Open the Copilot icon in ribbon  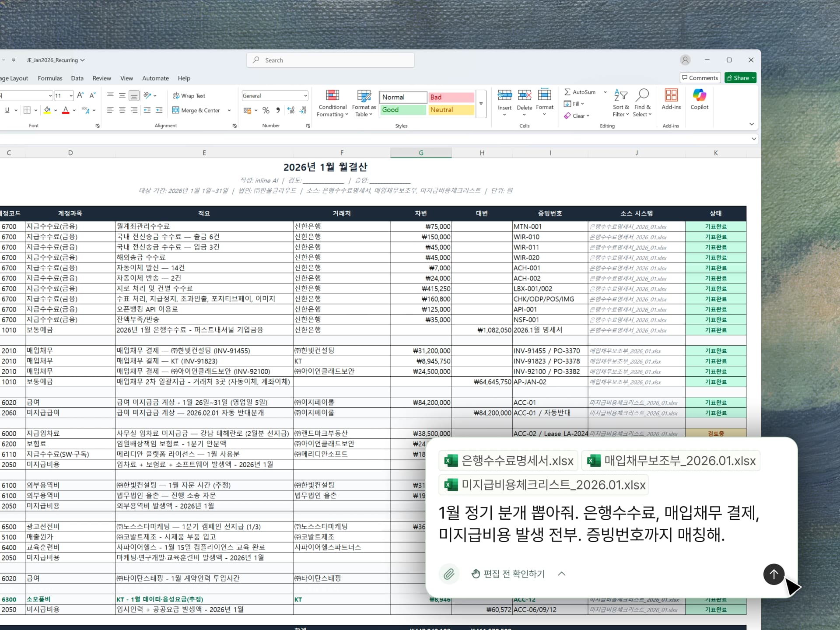pos(699,95)
